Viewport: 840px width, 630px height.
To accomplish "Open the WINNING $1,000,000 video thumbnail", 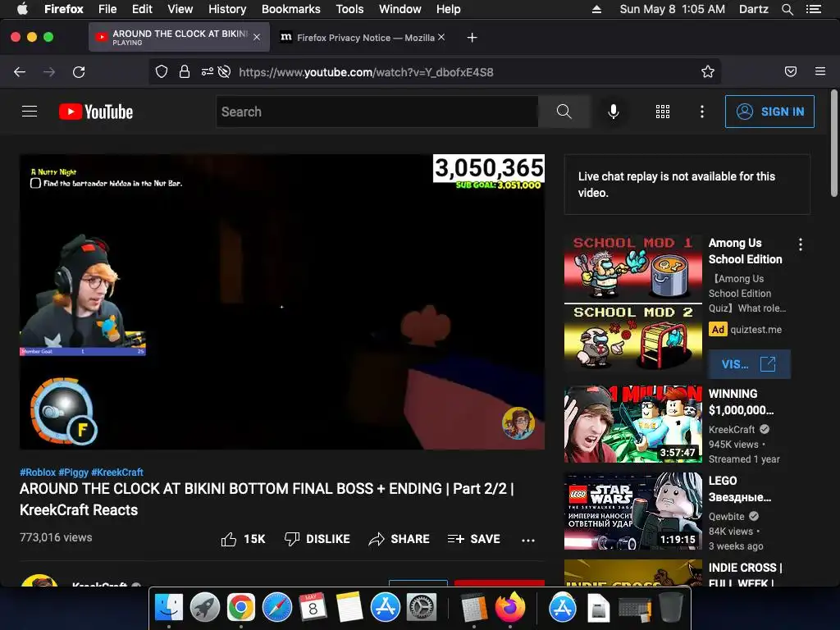I will (632, 424).
